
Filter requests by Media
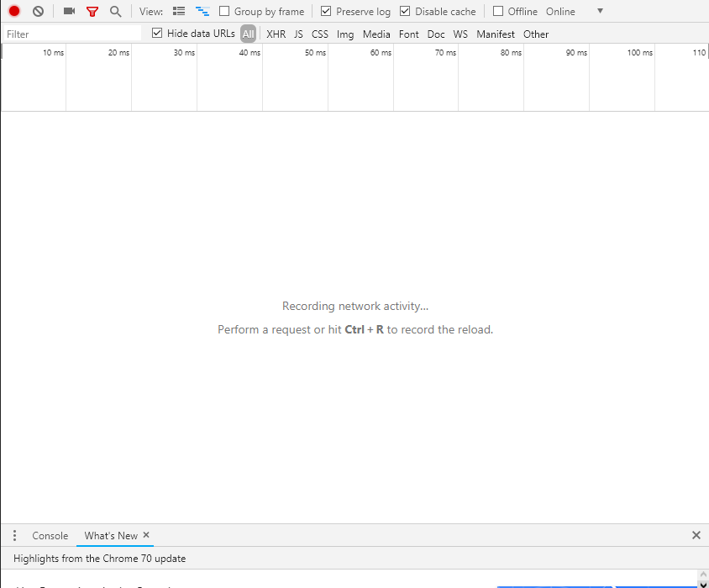(x=376, y=34)
